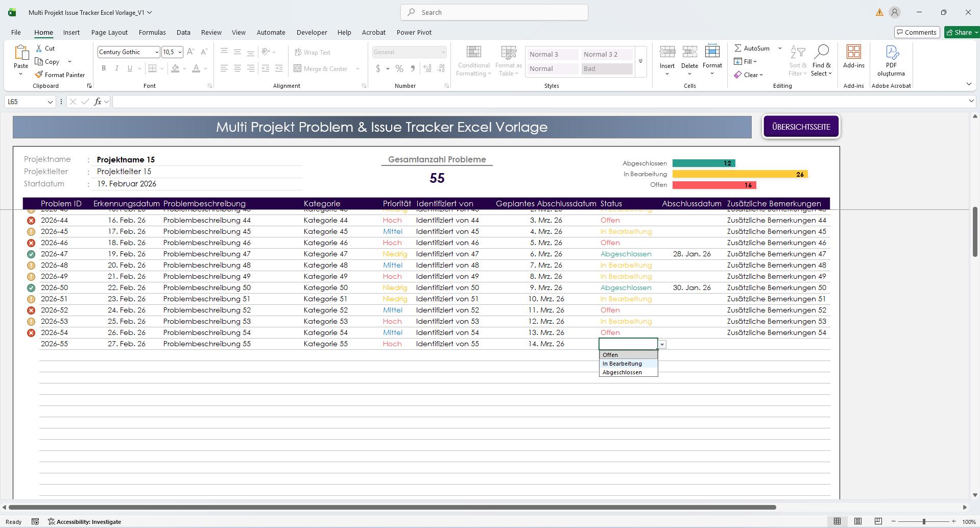This screenshot has width=980, height=528.
Task: Click the Search box in title bar
Action: 494,12
